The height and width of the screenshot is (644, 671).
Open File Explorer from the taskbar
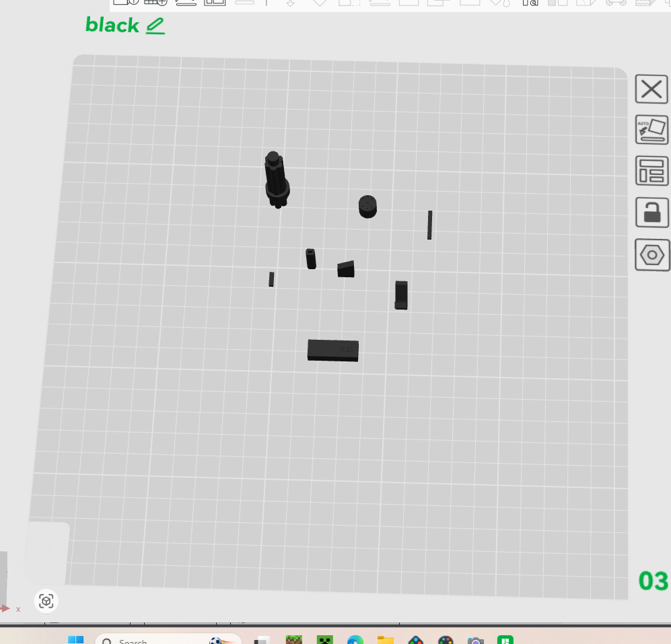point(386,640)
